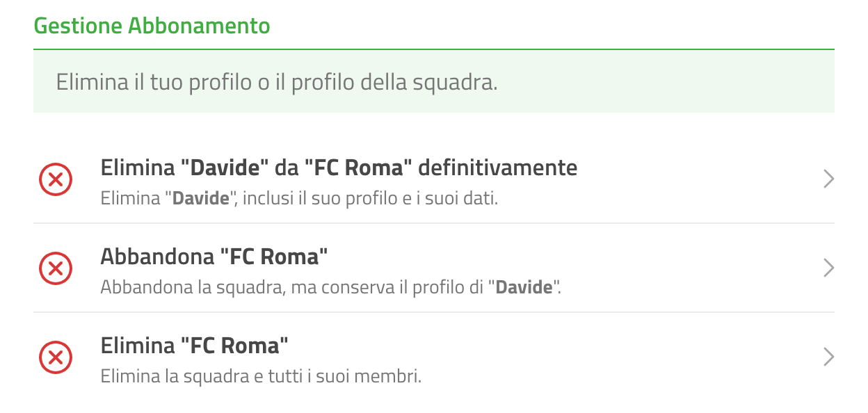Expand the chevron on the Elimina "Davide" row
This screenshot has height=413, width=868.
(x=828, y=179)
